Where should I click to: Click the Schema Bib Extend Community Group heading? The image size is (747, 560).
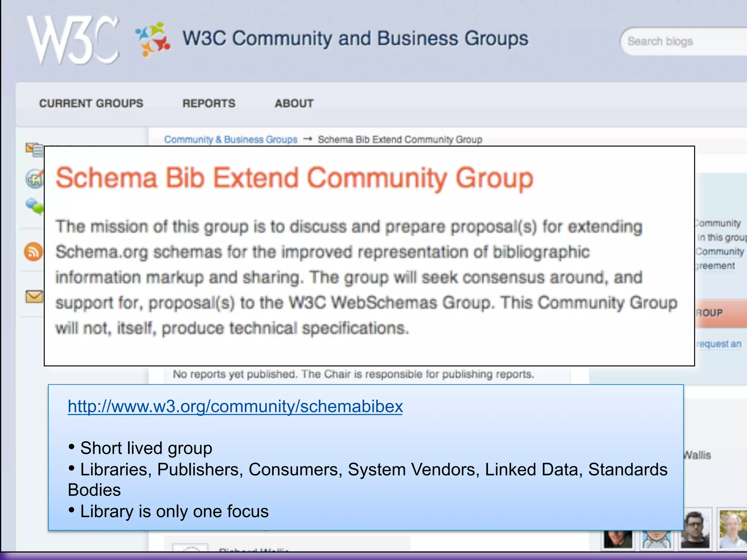[294, 178]
